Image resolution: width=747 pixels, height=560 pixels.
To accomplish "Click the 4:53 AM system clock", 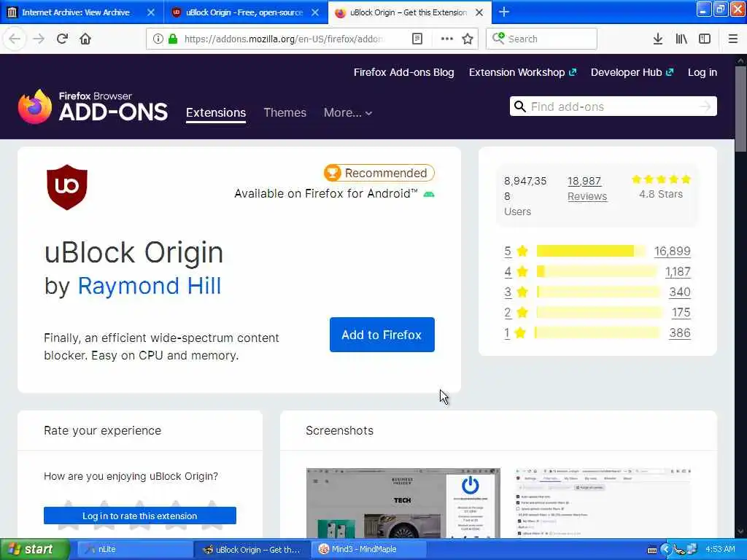I will (x=720, y=549).
